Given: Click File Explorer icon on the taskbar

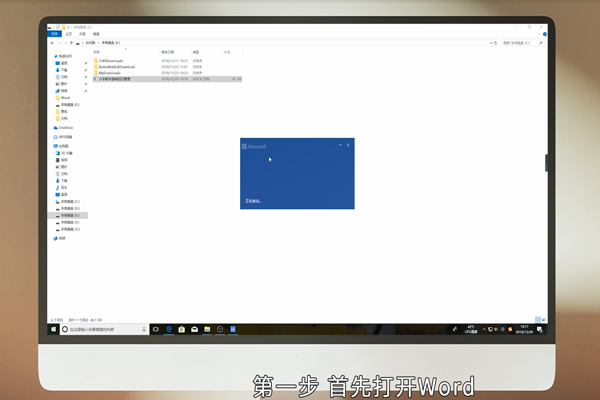Looking at the screenshot, I should tap(207, 329).
